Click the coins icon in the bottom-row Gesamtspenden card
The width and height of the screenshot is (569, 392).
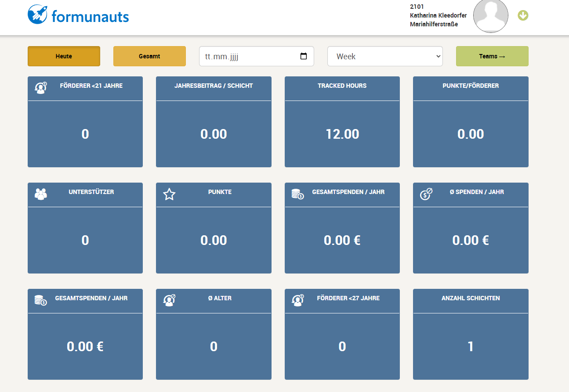pos(41,300)
